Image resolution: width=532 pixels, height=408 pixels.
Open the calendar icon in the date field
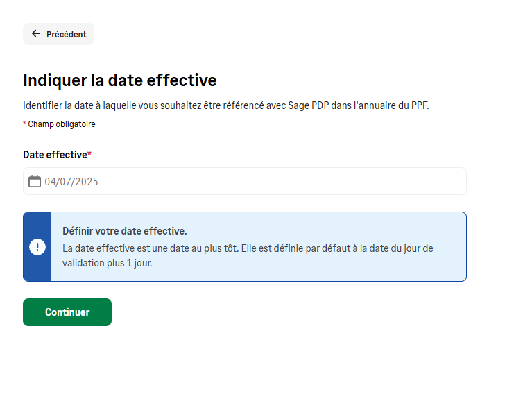(x=34, y=181)
